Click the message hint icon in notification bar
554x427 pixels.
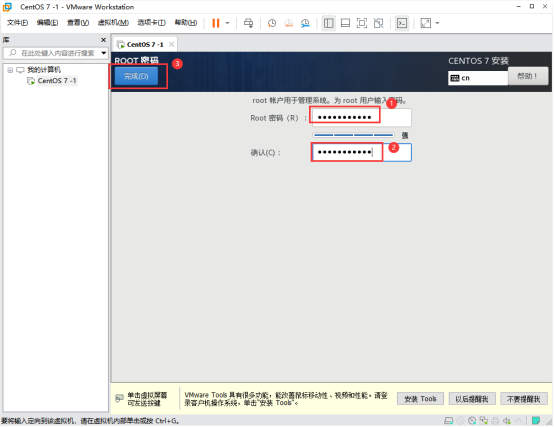119,399
